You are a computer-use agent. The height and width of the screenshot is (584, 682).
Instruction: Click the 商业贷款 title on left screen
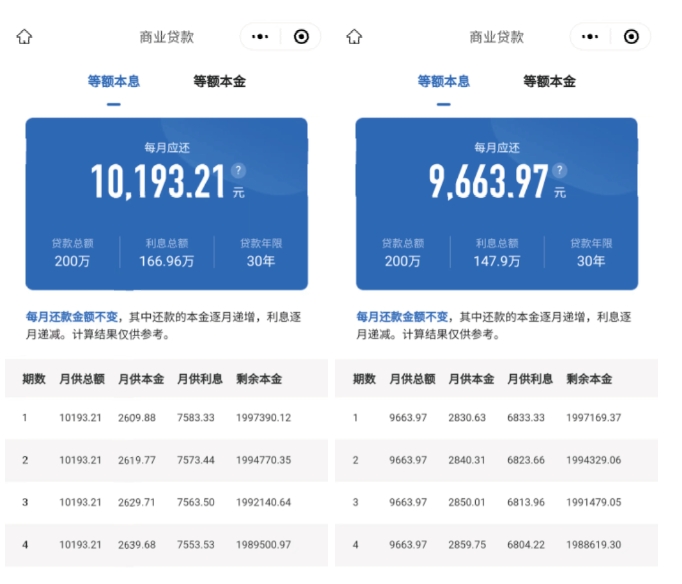pos(167,37)
